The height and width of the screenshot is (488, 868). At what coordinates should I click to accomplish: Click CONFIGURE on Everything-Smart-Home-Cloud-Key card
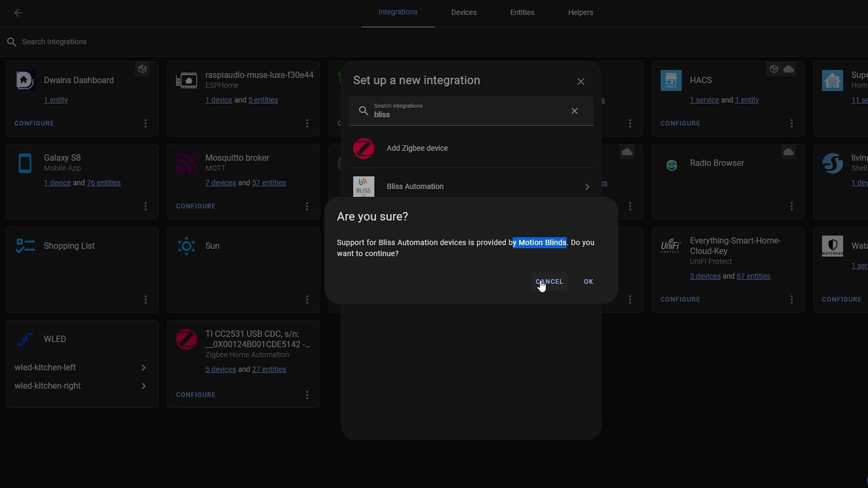680,300
